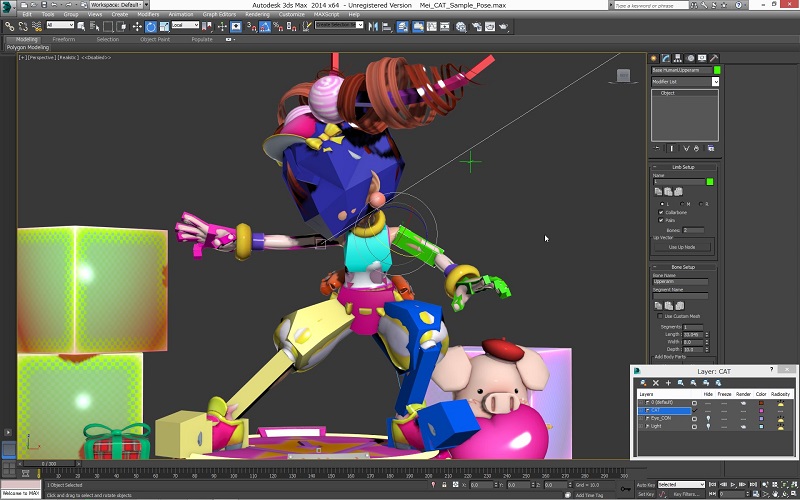Click Create New Layer icon in Layer dialog

643,383
